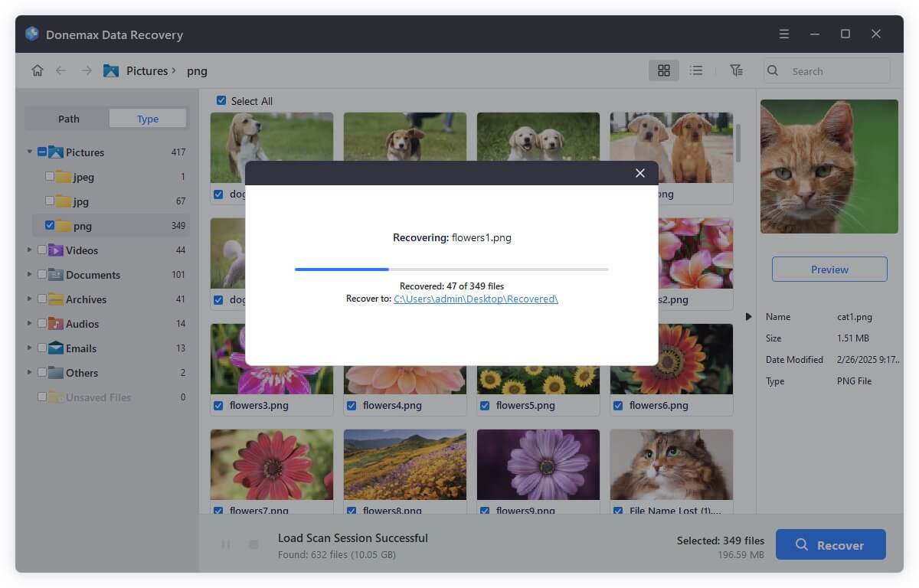Uncheck the Select All checkbox
Image resolution: width=919 pixels, height=588 pixels.
pyautogui.click(x=221, y=100)
